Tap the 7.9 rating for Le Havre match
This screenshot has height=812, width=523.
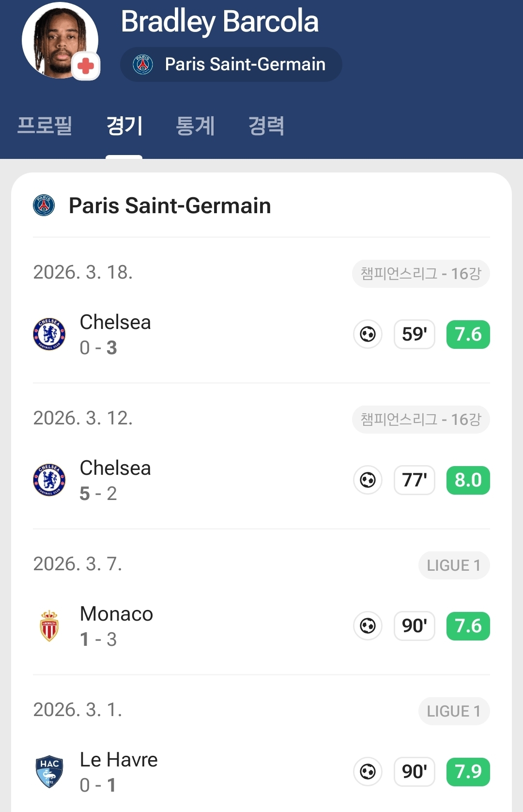coord(468,772)
